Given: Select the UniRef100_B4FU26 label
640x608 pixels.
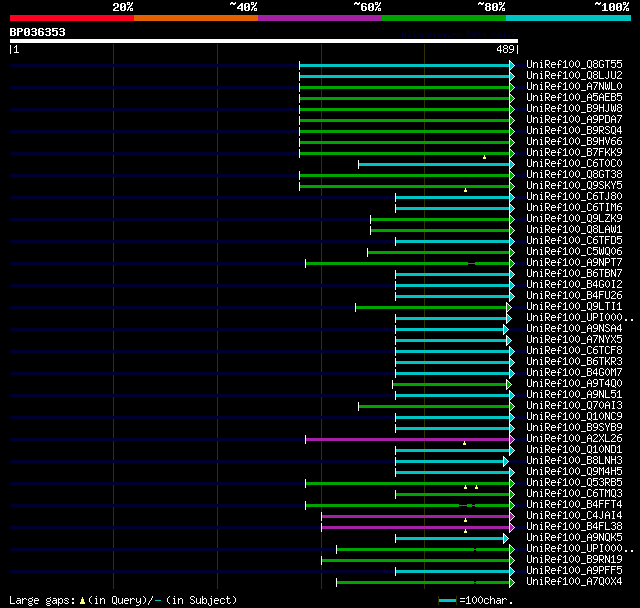Looking at the screenshot, I should (574, 296).
